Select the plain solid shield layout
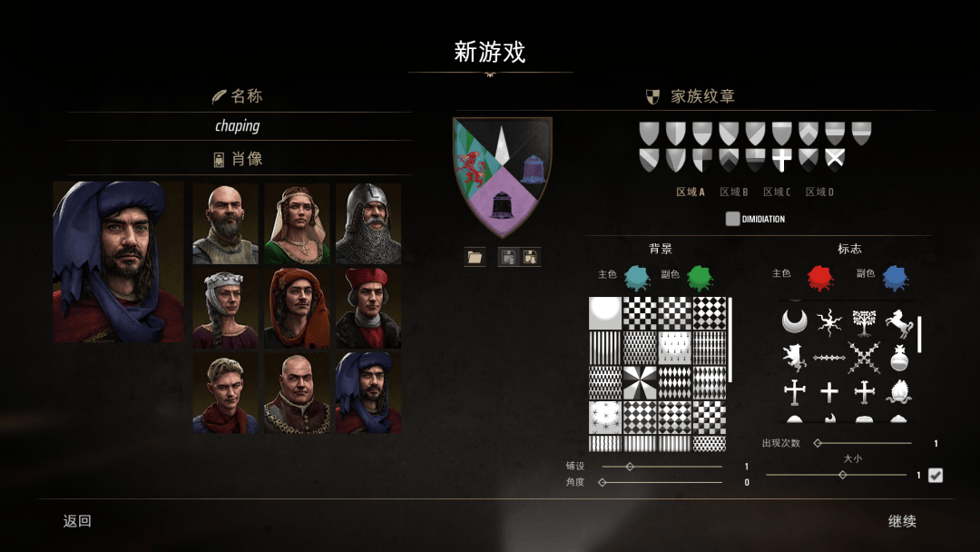 (x=649, y=133)
